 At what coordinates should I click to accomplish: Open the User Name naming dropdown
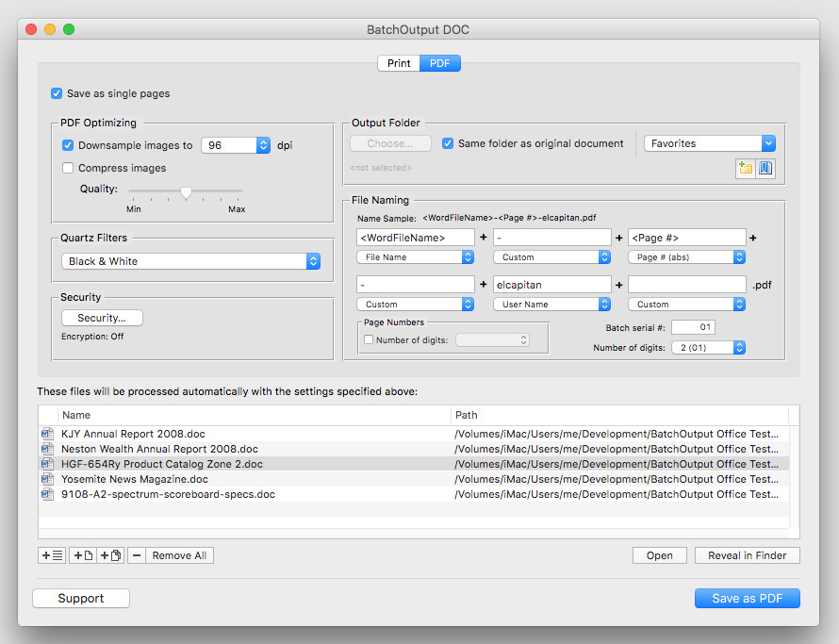tap(551, 305)
